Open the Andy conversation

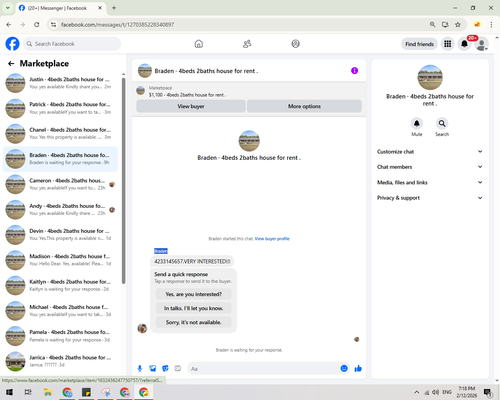[x=60, y=209]
